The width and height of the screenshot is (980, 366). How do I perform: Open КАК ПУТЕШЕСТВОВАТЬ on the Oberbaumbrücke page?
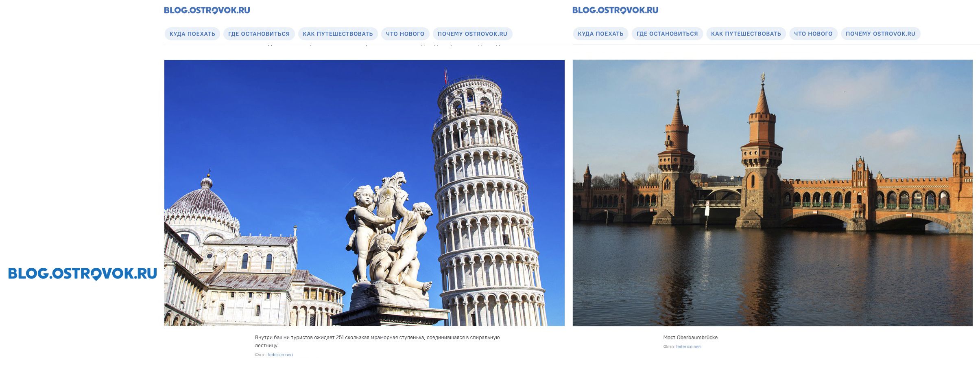(746, 34)
